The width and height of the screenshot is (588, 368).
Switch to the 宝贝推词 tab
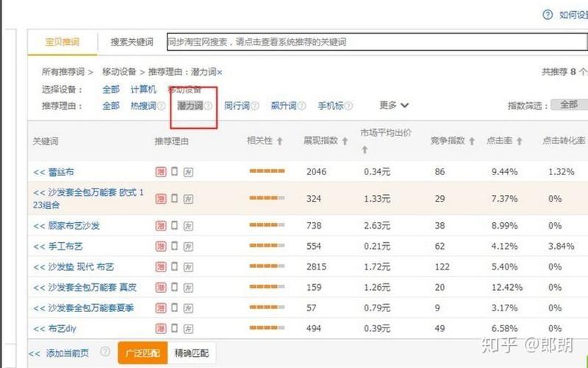62,42
